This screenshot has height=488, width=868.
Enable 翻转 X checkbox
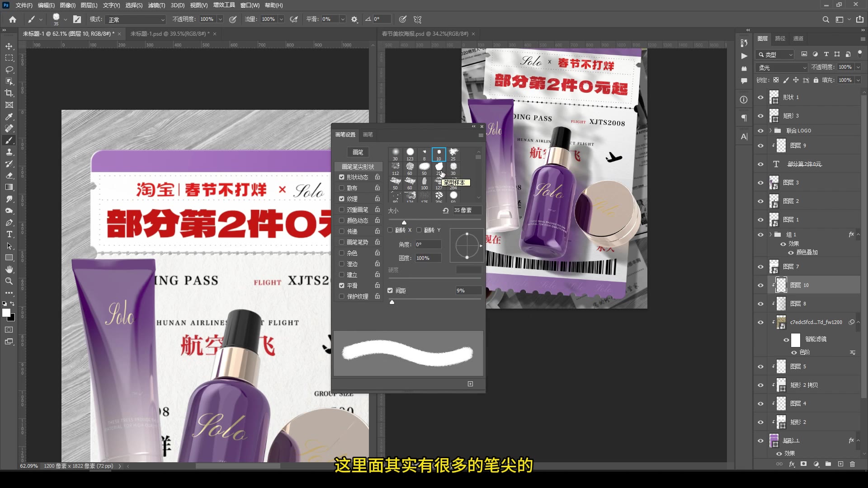tap(390, 230)
